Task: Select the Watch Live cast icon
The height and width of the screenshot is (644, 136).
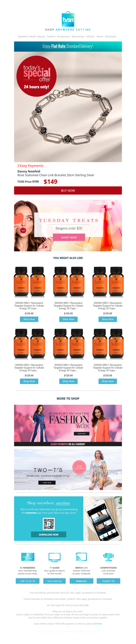Action: pos(81,557)
